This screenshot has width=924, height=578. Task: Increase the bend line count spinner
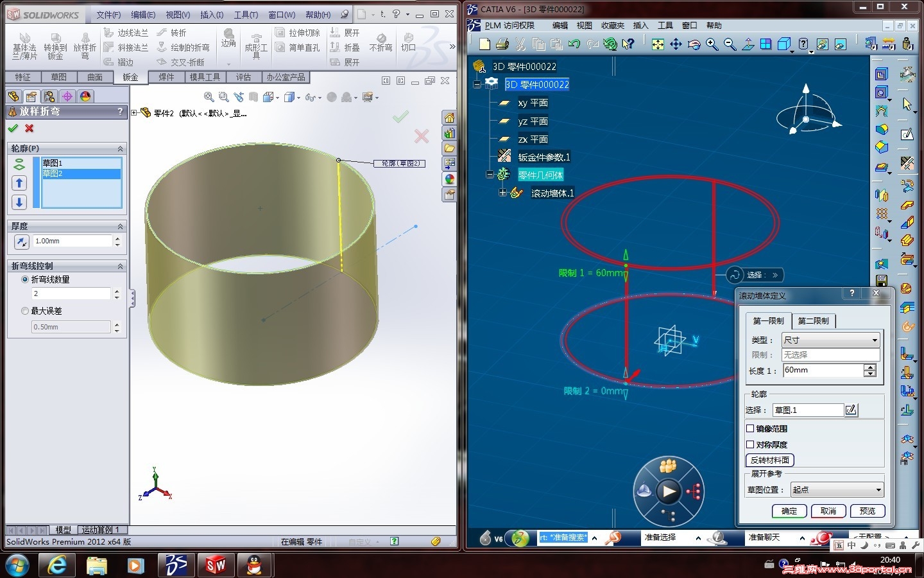click(x=117, y=290)
